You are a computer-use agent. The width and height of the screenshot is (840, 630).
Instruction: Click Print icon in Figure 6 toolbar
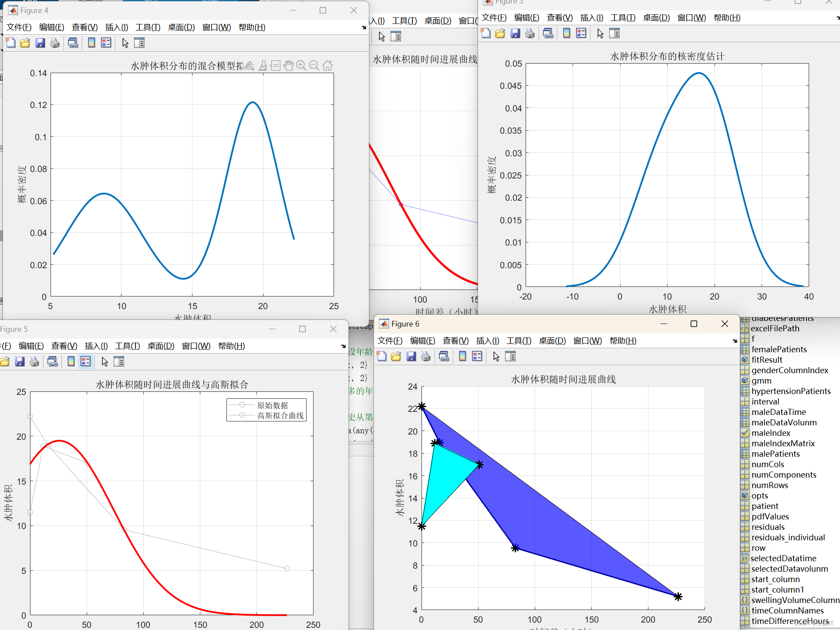[426, 357]
